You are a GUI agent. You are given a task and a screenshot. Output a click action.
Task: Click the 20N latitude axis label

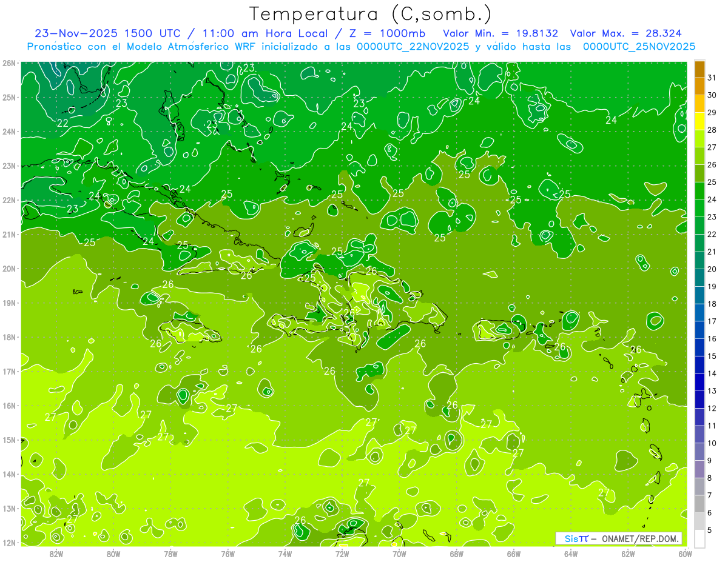9,269
